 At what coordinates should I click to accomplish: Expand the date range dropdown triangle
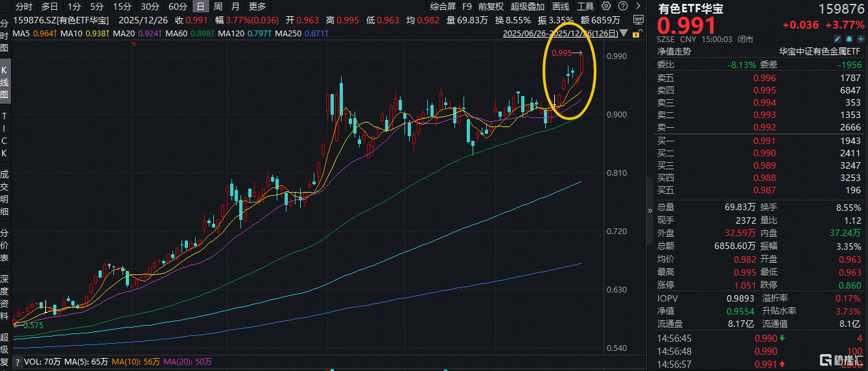[x=624, y=33]
